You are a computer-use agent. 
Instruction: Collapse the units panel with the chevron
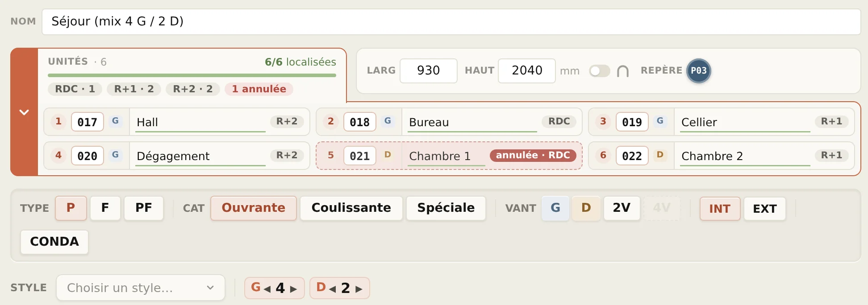24,112
